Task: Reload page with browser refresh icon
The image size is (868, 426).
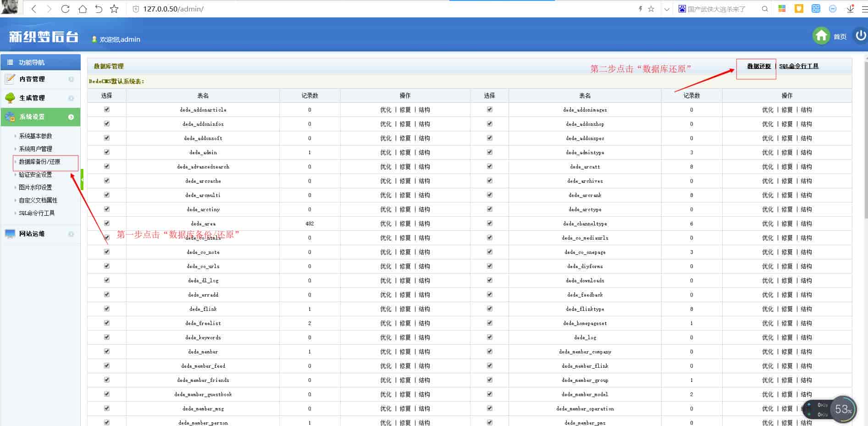Action: click(x=65, y=9)
